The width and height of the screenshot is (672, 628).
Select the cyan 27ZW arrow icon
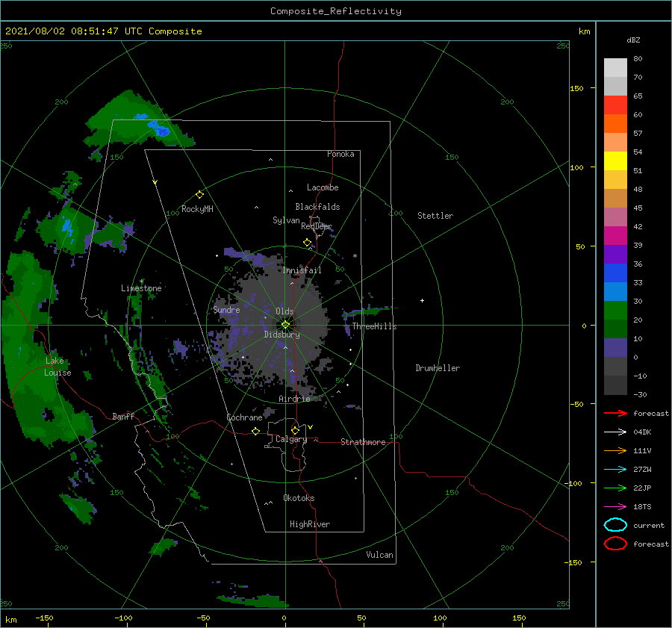coord(615,470)
